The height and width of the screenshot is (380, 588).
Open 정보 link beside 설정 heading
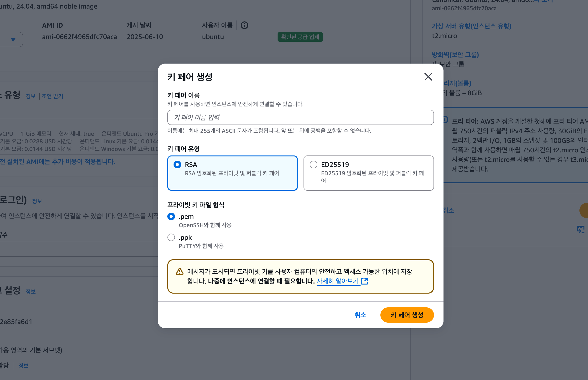click(x=31, y=292)
